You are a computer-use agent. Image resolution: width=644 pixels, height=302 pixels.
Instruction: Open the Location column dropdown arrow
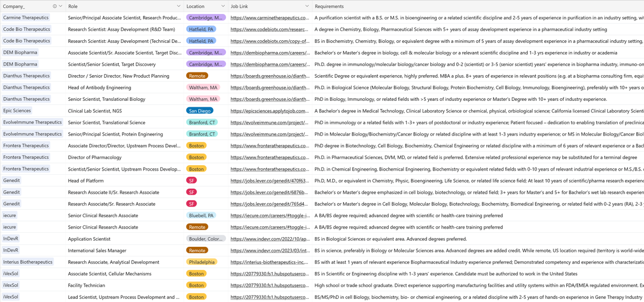[x=222, y=6]
